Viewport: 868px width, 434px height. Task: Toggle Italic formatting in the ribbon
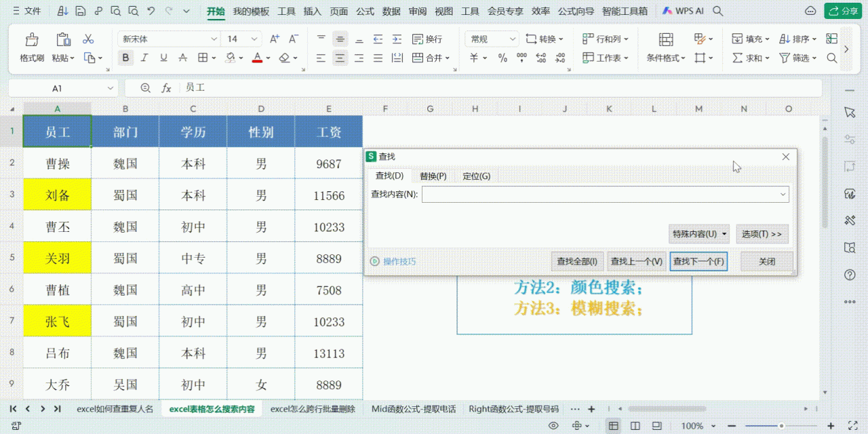[x=144, y=58]
